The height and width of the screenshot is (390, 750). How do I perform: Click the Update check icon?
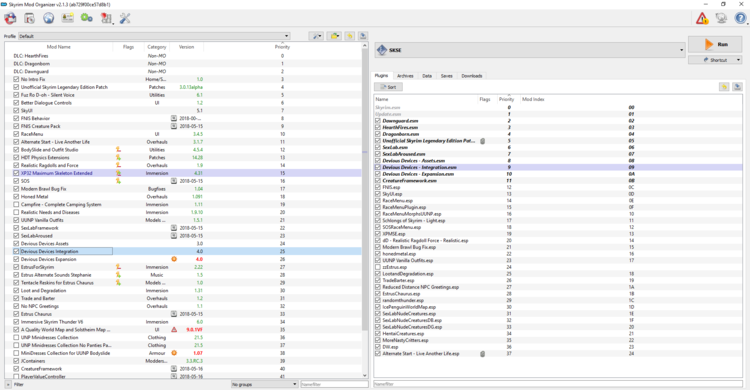click(x=721, y=19)
